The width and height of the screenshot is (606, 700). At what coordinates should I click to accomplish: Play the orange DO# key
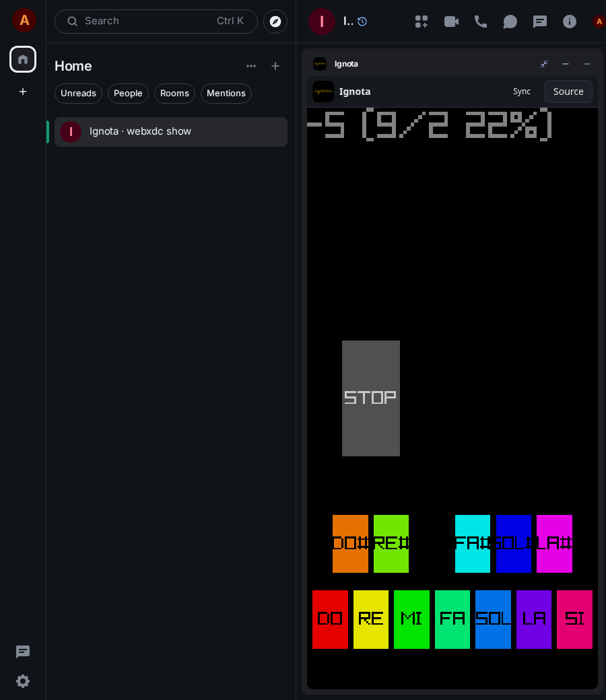(351, 543)
